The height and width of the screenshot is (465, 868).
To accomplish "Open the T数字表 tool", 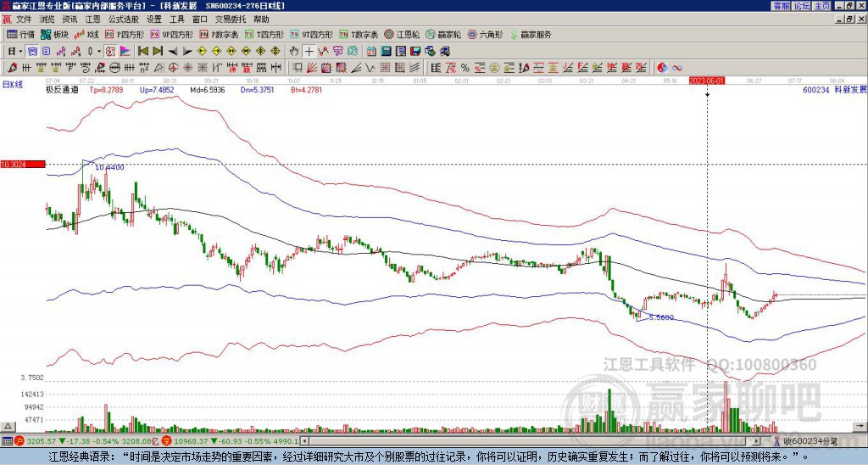I will [359, 34].
